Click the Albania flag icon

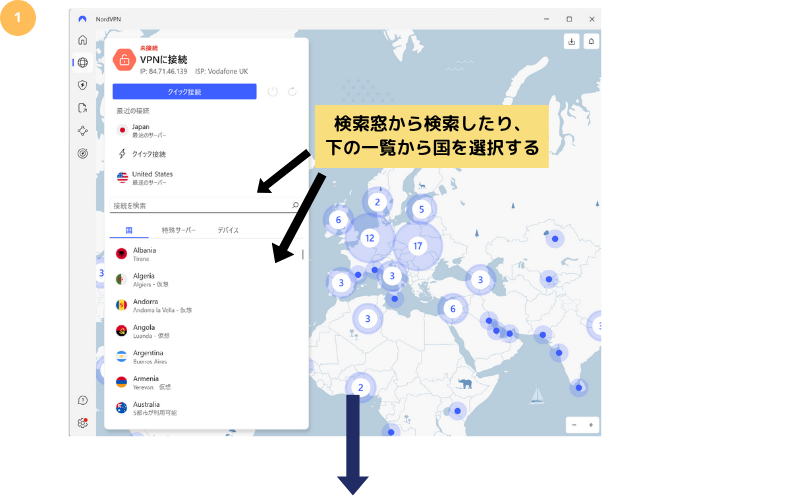121,254
